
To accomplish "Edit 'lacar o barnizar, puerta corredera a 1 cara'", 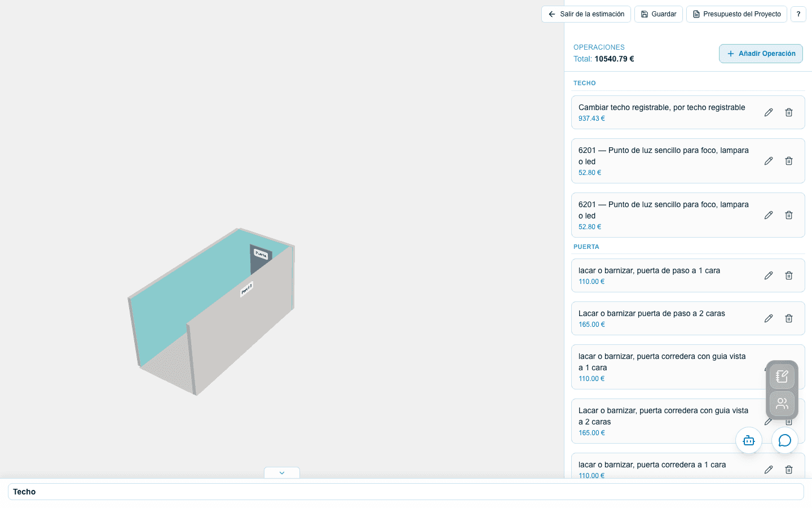I will pos(769,470).
